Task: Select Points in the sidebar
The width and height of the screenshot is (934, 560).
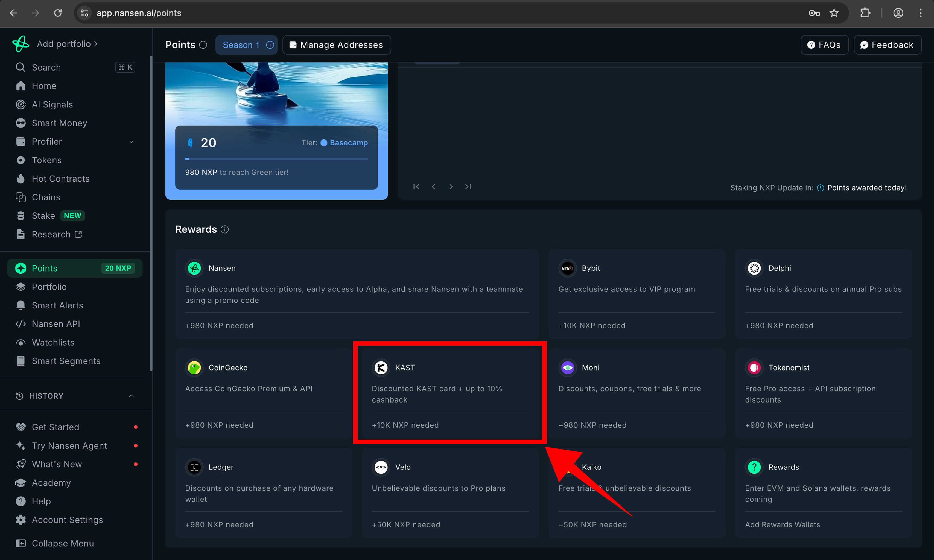Action: coord(75,268)
